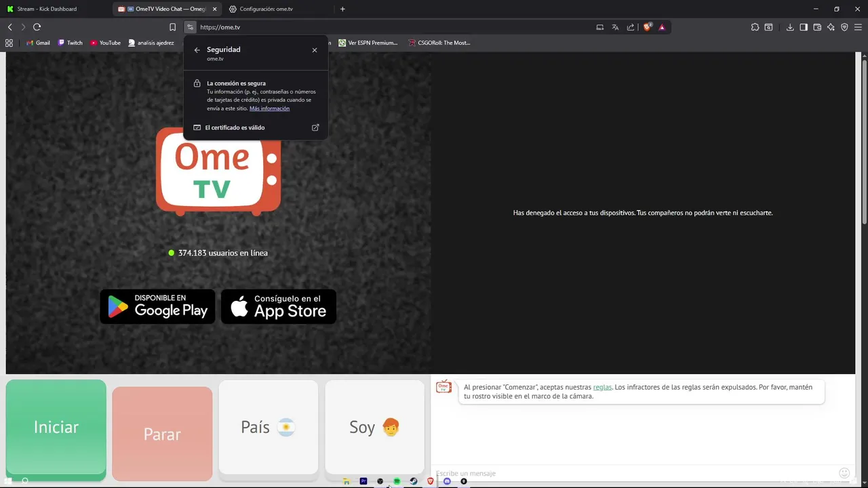
Task: Click the site info icon in address bar
Action: [190, 27]
